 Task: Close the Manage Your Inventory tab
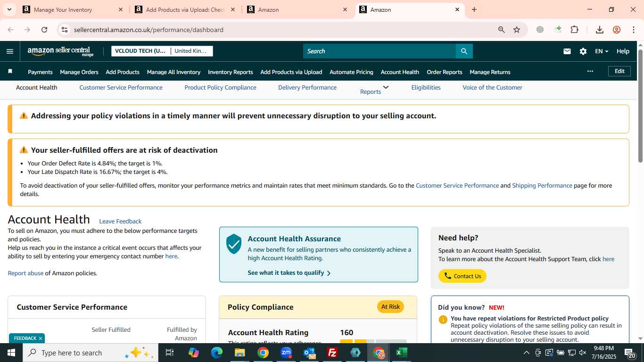point(121,9)
